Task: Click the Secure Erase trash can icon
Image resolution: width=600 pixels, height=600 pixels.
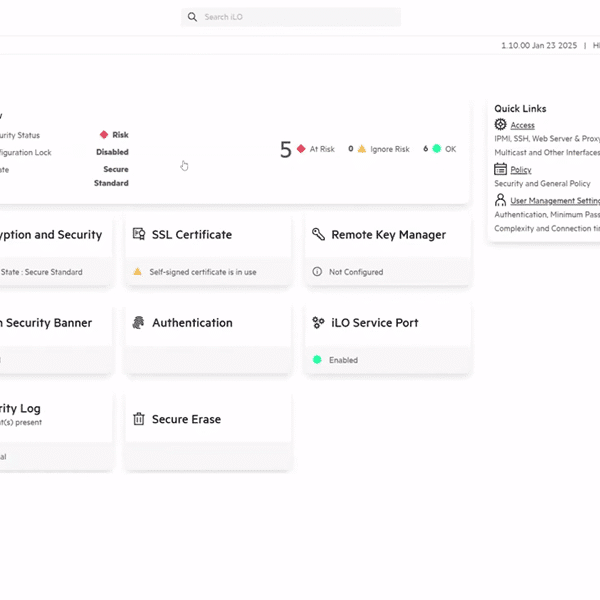Action: point(139,420)
